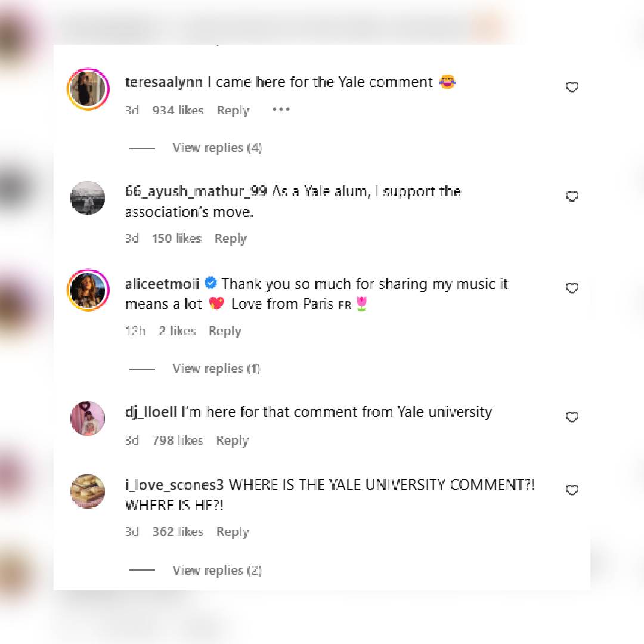The image size is (644, 644).
Task: Open more options dots on teresaalynn's comment
Action: 281,110
